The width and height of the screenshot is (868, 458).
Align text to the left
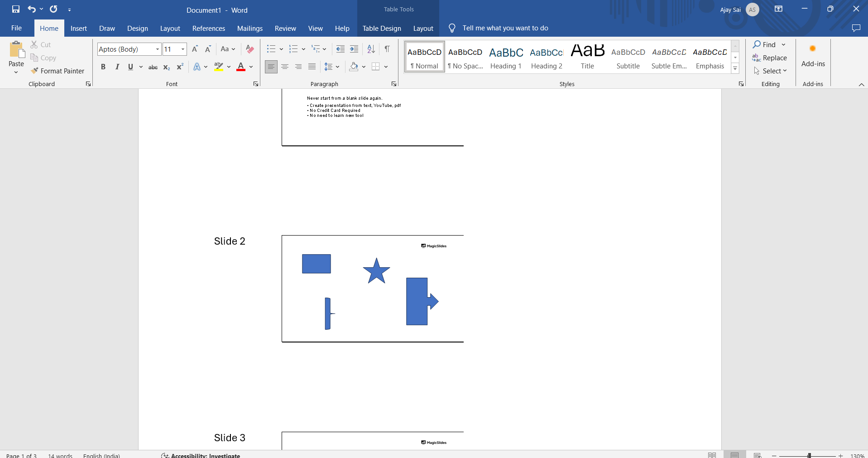coord(271,67)
